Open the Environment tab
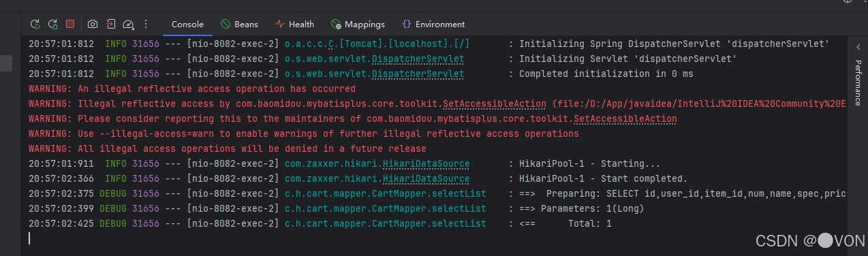This screenshot has width=868, height=256. [433, 24]
